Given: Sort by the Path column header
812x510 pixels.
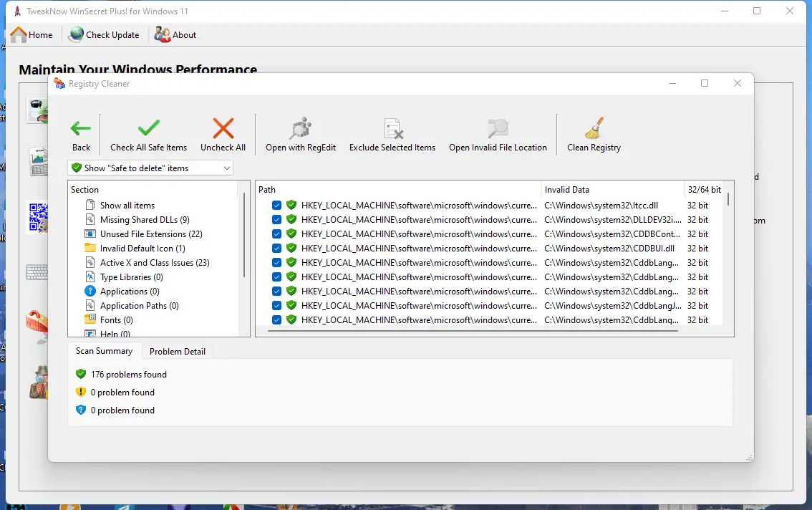Looking at the screenshot, I should 398,190.
